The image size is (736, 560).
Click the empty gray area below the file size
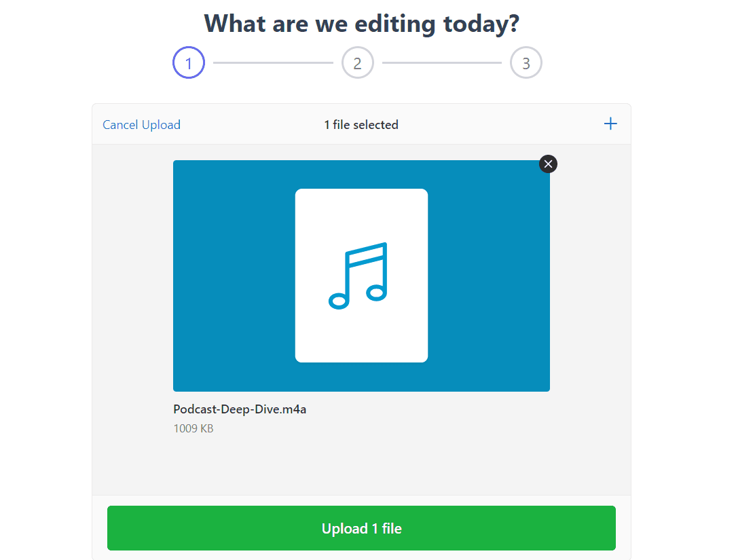361,465
